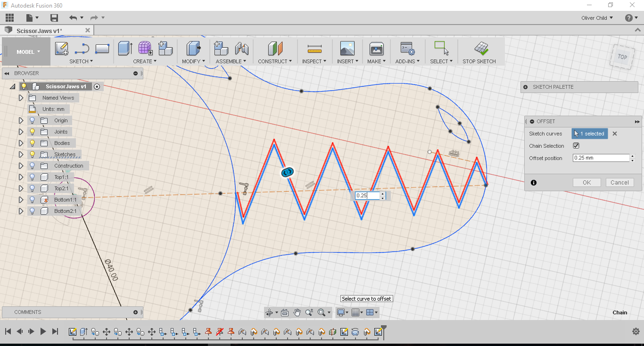
Task: Click the New Component icon above Assemble
Action: tap(221, 48)
